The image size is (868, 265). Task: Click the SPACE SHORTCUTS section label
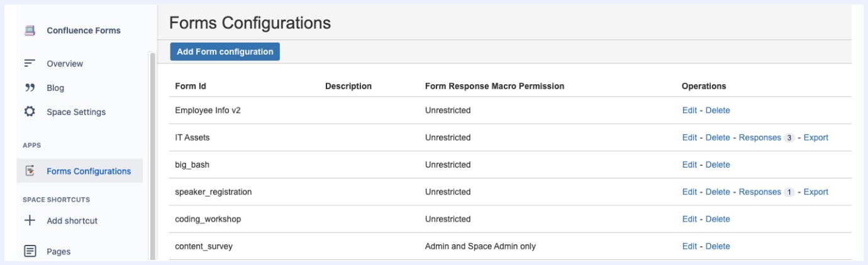(x=57, y=200)
